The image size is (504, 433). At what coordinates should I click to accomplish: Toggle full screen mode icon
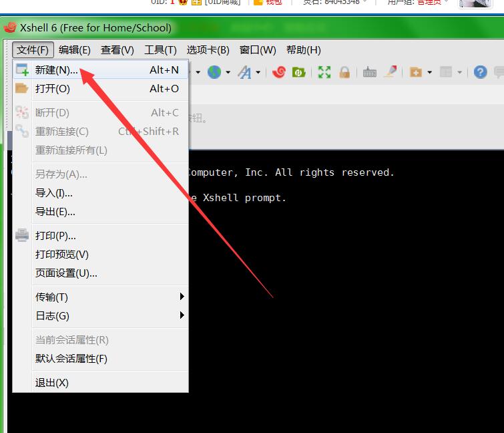[x=324, y=72]
